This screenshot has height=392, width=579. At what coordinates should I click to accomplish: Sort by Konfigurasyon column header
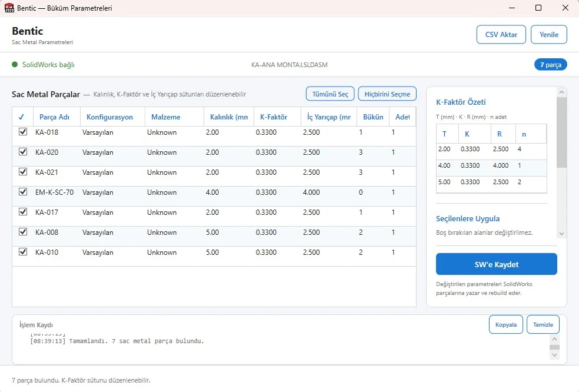(x=112, y=117)
